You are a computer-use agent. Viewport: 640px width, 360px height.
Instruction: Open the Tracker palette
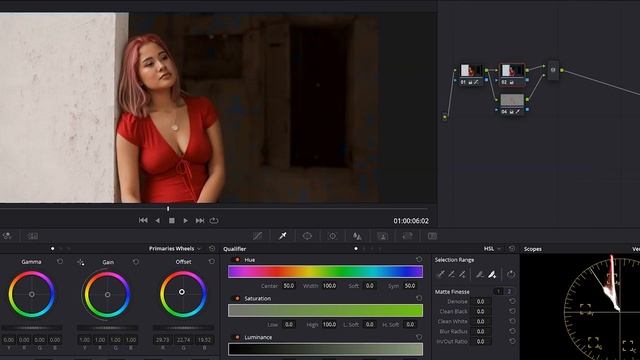[332, 236]
